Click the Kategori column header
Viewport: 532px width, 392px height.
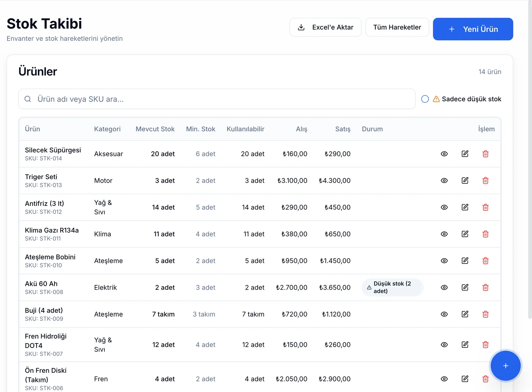tap(107, 129)
